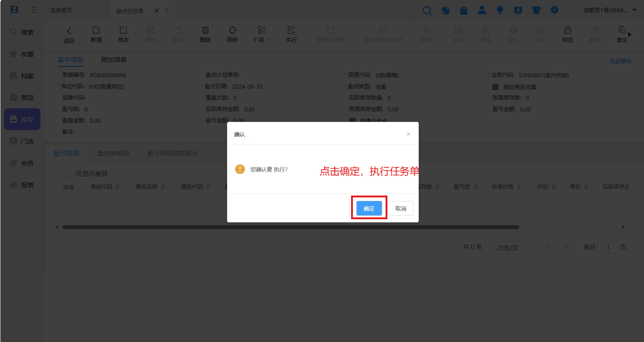Toggle the 指定商品范围 checkbox
644x342 pixels.
[495, 86]
